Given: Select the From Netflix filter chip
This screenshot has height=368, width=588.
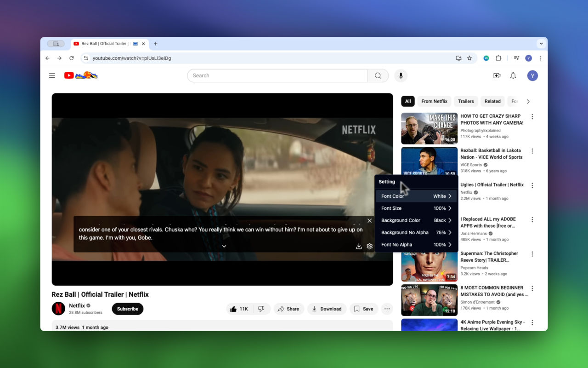Looking at the screenshot, I should 434,101.
